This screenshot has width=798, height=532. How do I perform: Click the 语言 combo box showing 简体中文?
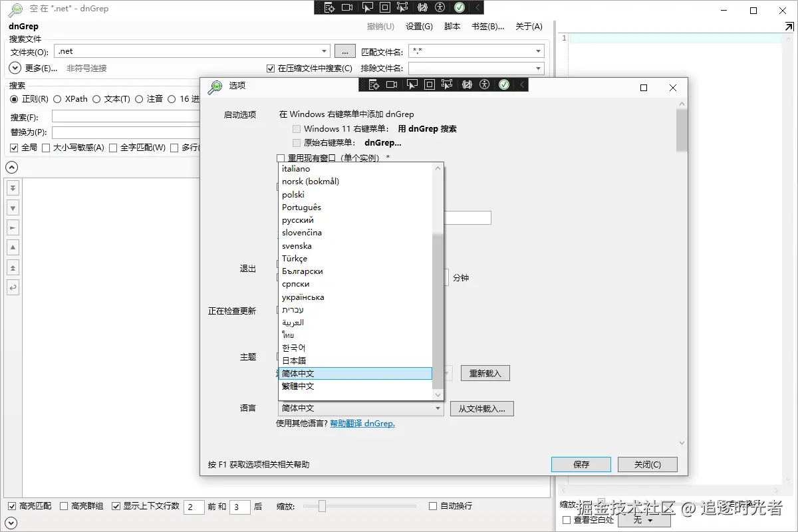(x=360, y=408)
